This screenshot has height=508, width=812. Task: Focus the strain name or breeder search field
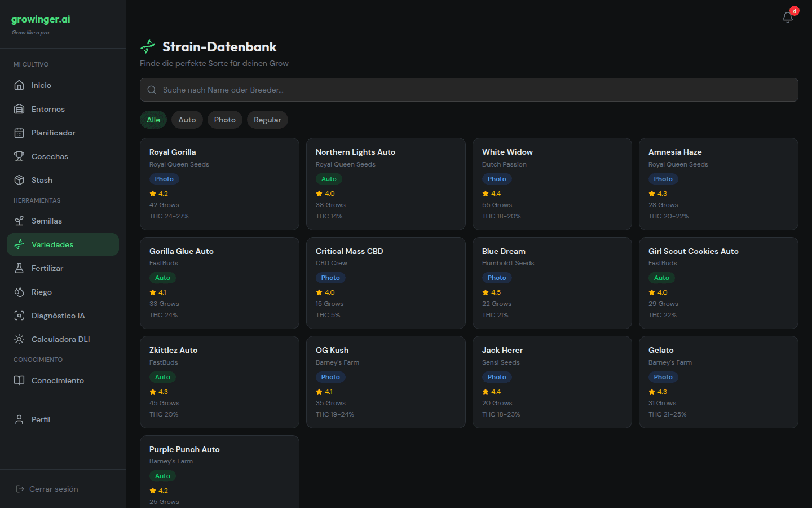click(x=469, y=90)
